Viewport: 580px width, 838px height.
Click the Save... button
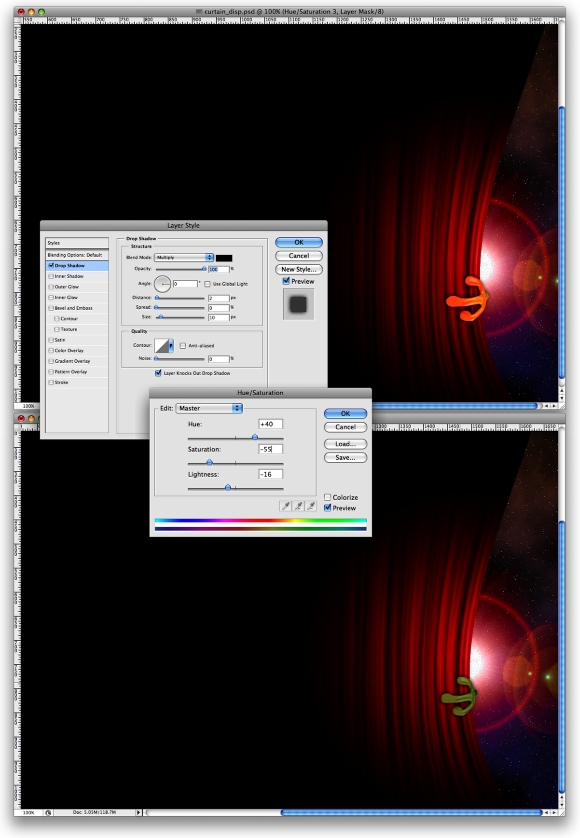click(x=345, y=457)
